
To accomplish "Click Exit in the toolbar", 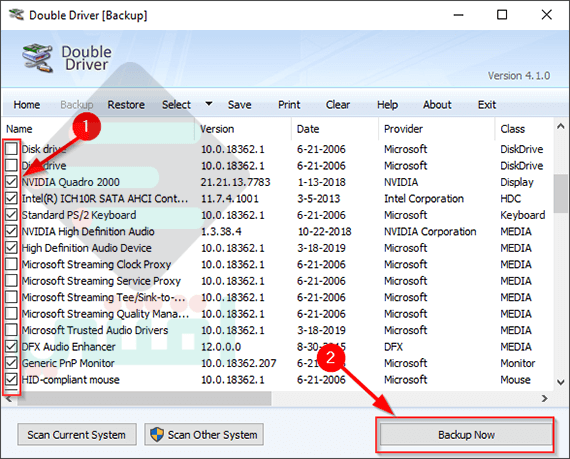I will [x=487, y=105].
